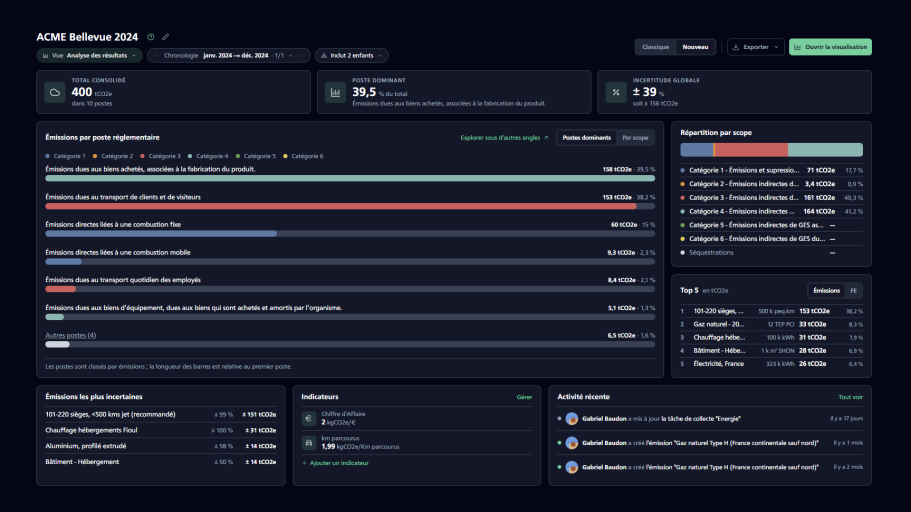911x512 pixels.
Task: Click Top 5 row 'Chauffage hébe...'
Action: 772,338
